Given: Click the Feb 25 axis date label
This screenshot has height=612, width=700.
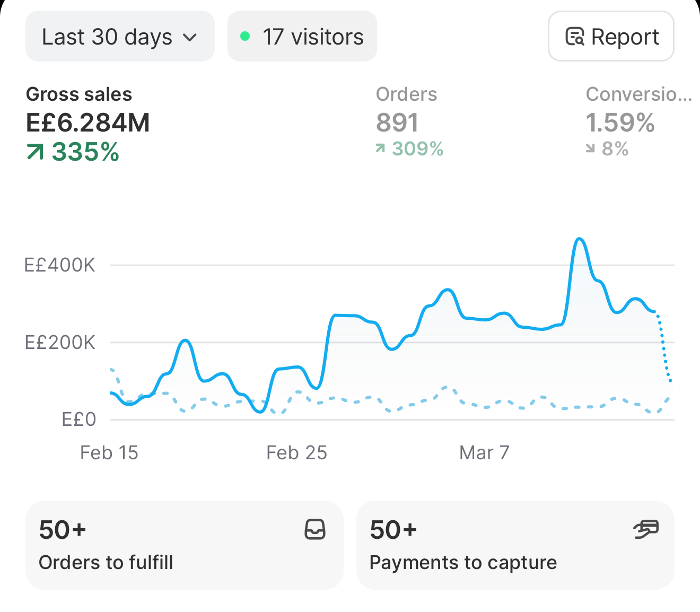Looking at the screenshot, I should pyautogui.click(x=296, y=453).
